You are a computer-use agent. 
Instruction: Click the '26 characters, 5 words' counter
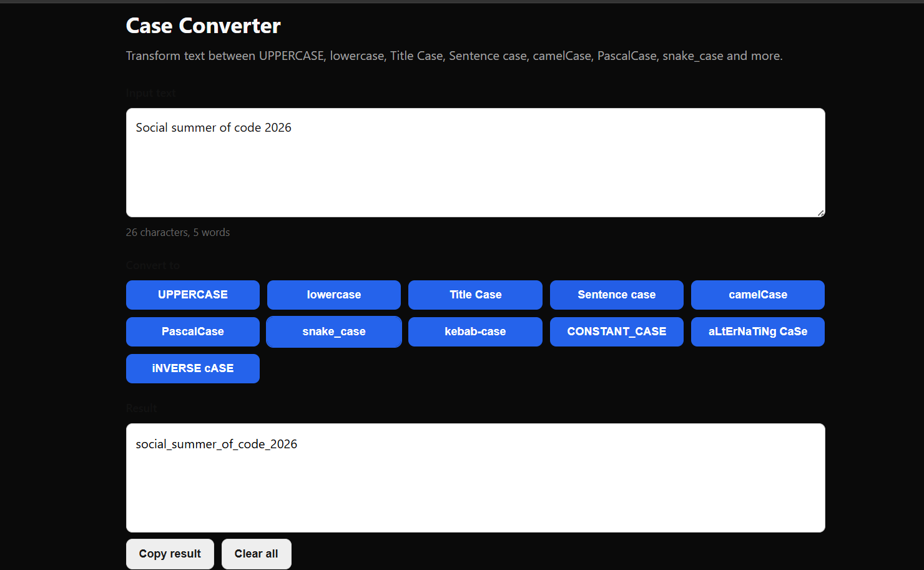pyautogui.click(x=178, y=232)
